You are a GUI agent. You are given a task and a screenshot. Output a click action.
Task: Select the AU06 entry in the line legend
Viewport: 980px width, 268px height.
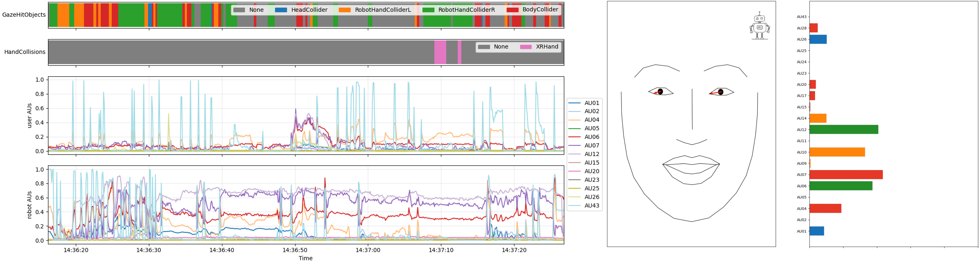pyautogui.click(x=591, y=137)
